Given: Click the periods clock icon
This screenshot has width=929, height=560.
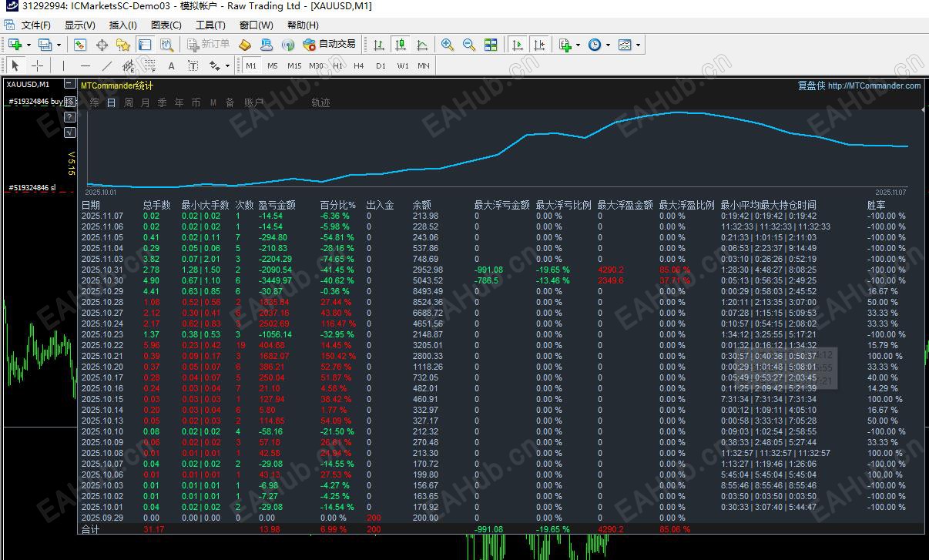Looking at the screenshot, I should 595,45.
